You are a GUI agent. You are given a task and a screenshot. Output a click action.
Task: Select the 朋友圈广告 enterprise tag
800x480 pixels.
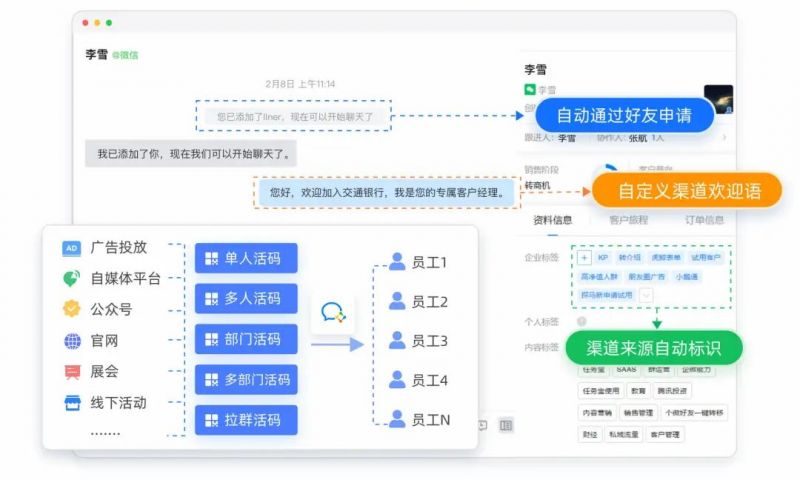click(646, 276)
